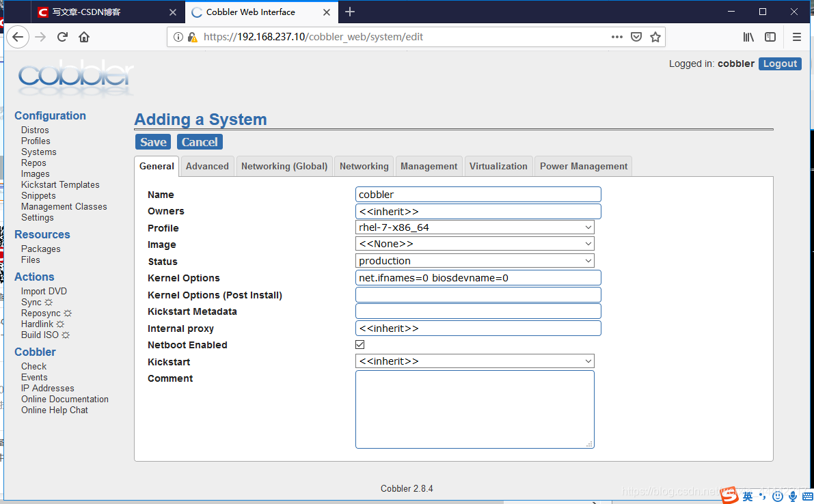Click the insecure connection padlock warning icon

click(x=192, y=37)
